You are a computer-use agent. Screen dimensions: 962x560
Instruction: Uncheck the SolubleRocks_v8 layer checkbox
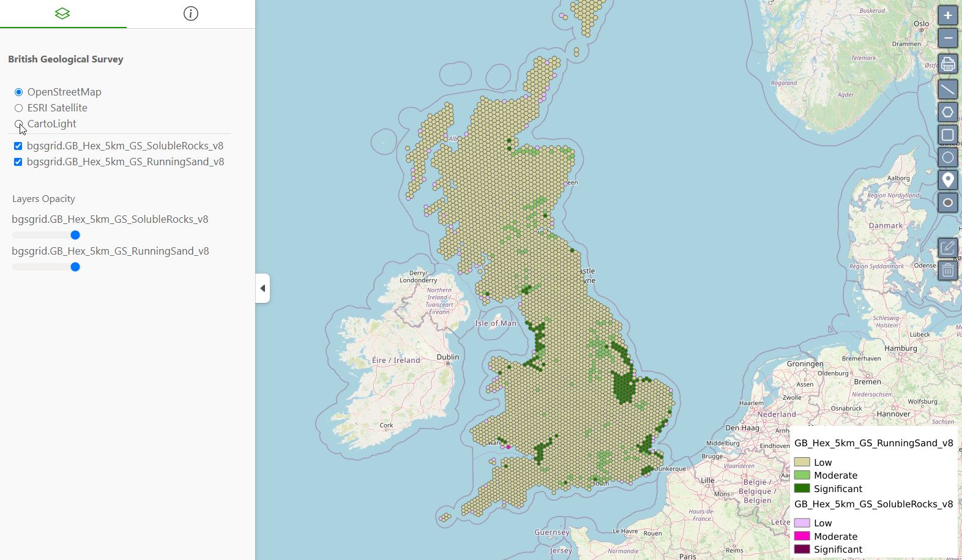click(x=18, y=146)
